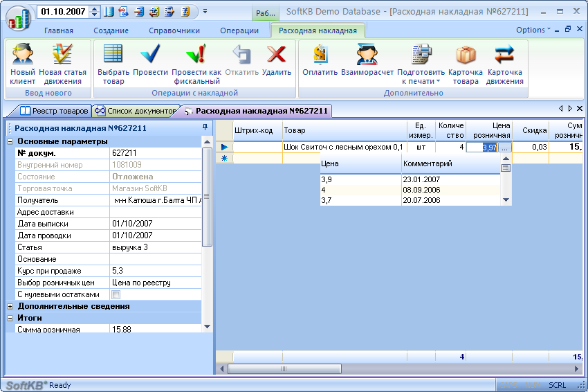Screen dimensions: 588x392
Task: Click the new row asterisk indicator
Action: (x=224, y=159)
